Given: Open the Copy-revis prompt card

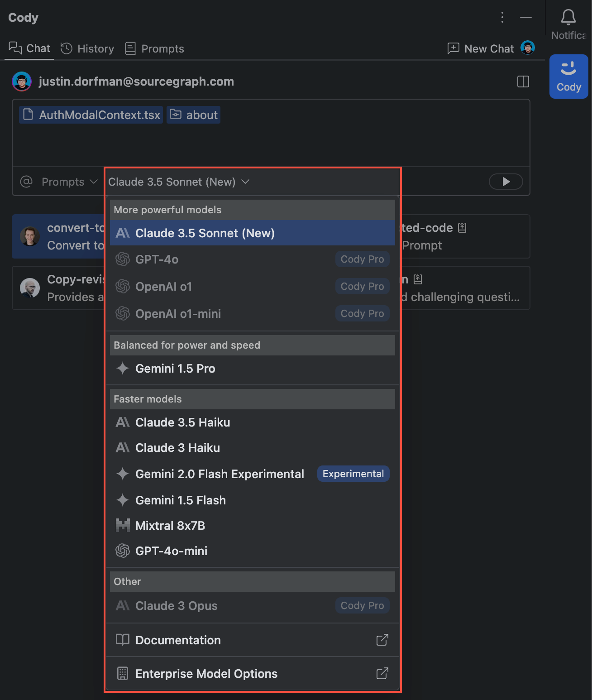Looking at the screenshot, I should click(x=59, y=288).
